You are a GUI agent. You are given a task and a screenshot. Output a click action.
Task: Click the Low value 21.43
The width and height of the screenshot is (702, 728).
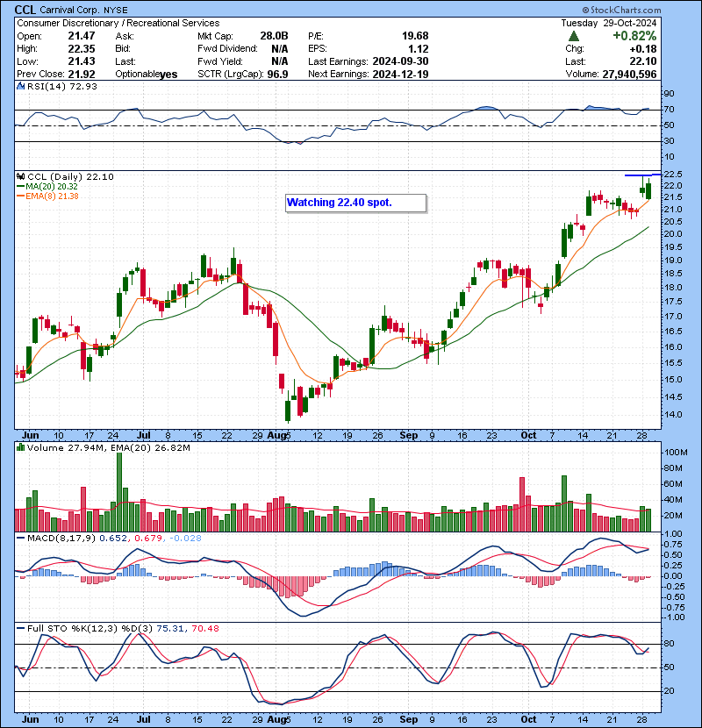[82, 61]
